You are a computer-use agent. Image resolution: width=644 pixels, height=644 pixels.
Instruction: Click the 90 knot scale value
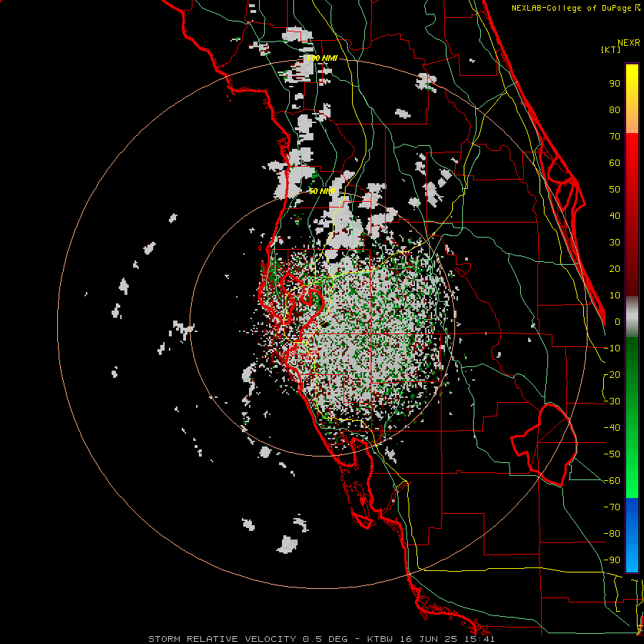coord(615,84)
